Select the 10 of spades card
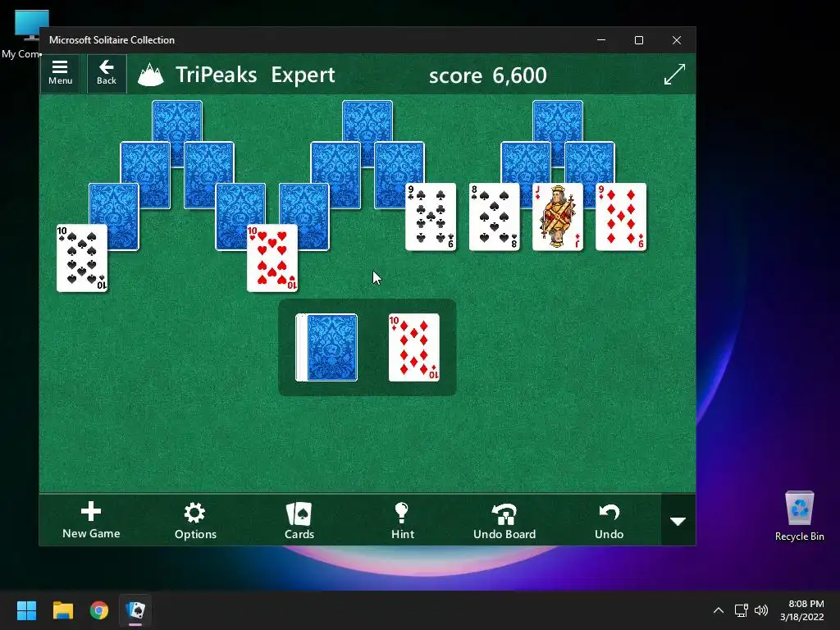 [x=82, y=258]
